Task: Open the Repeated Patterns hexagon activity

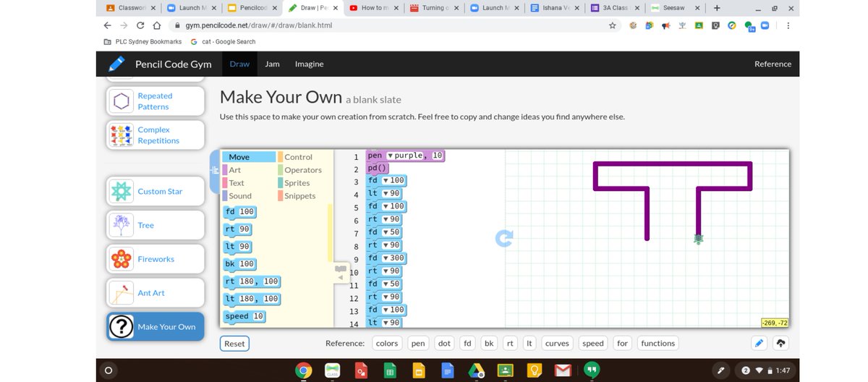Action: [156, 101]
